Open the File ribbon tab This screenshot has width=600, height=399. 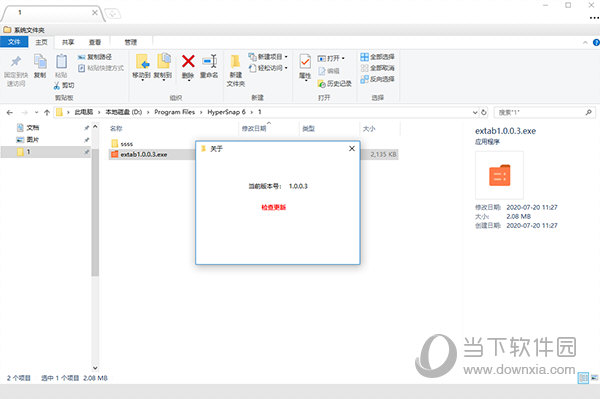point(14,42)
